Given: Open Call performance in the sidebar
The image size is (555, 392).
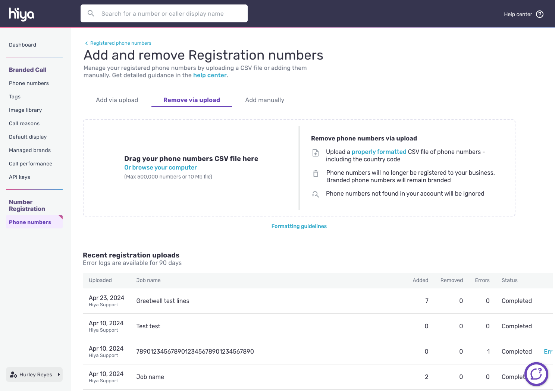Looking at the screenshot, I should tap(31, 164).
